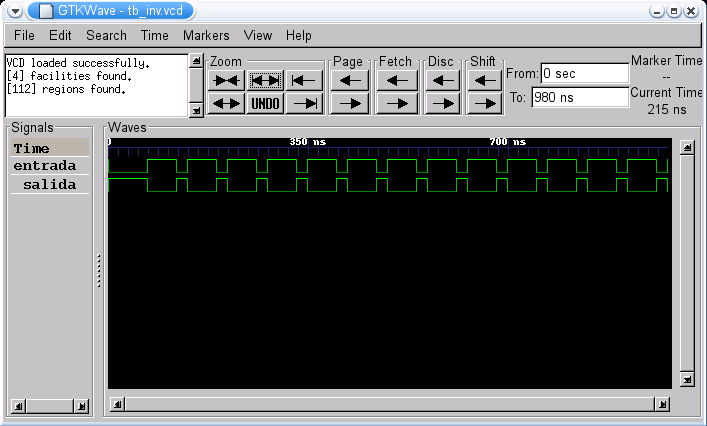Select the entrada signal
The width and height of the screenshot is (707, 426).
tap(44, 166)
